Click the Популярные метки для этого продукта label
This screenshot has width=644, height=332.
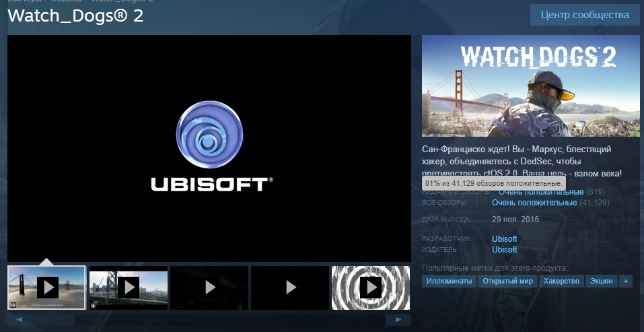[495, 268]
